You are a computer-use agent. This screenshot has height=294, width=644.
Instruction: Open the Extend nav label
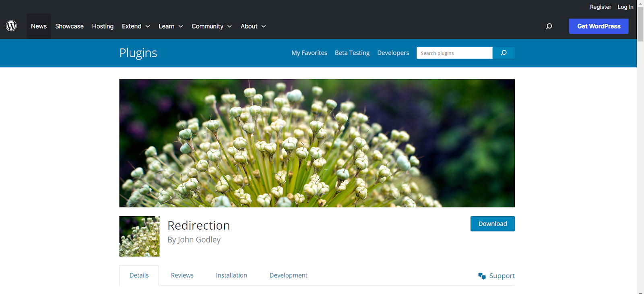[x=132, y=26]
